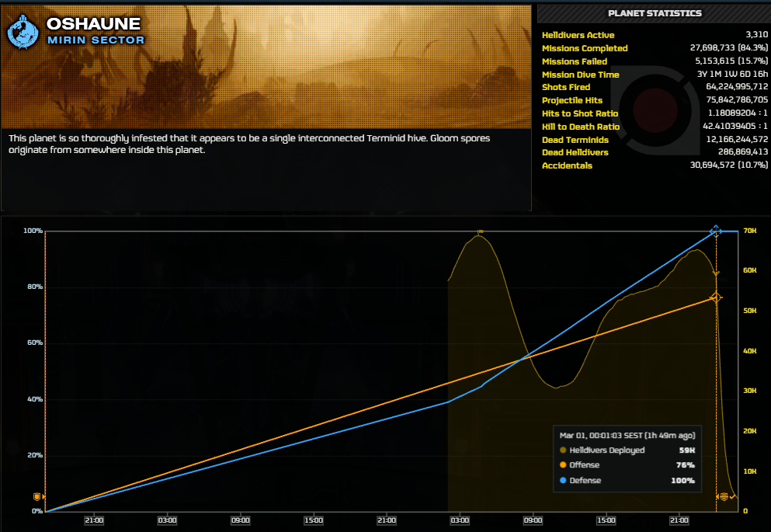The image size is (771, 532).
Task: Click the Missions Failed stat label
Action: click(x=575, y=61)
